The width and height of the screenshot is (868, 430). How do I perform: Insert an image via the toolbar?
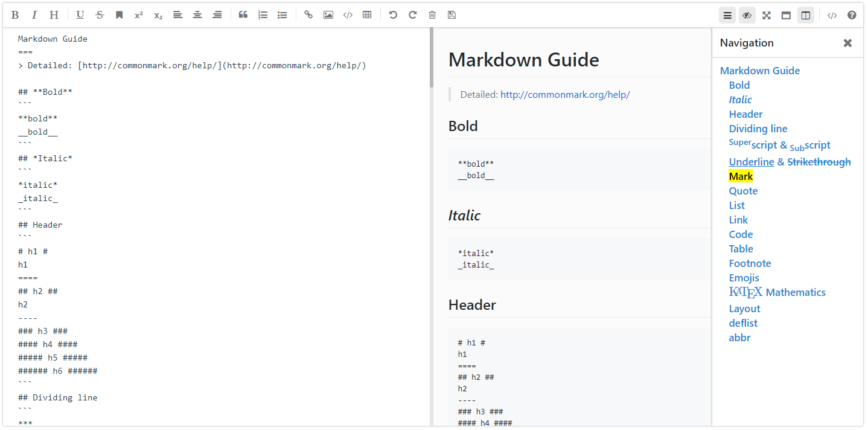[328, 15]
